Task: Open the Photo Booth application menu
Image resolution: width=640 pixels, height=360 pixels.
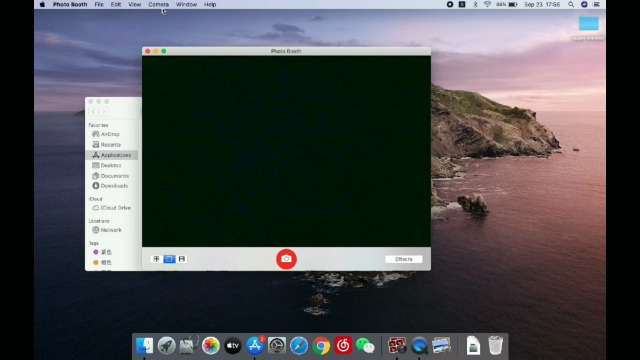Action: [x=70, y=4]
